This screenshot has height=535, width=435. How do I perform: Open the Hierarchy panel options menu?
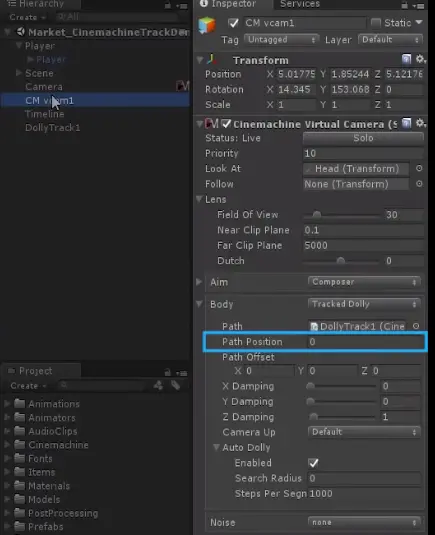(x=182, y=6)
